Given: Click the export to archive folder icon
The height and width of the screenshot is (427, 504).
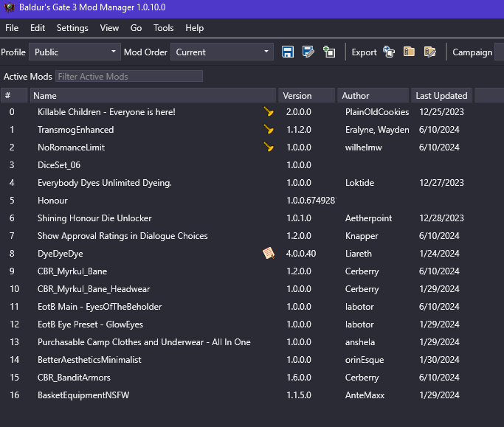Looking at the screenshot, I should click(x=409, y=52).
